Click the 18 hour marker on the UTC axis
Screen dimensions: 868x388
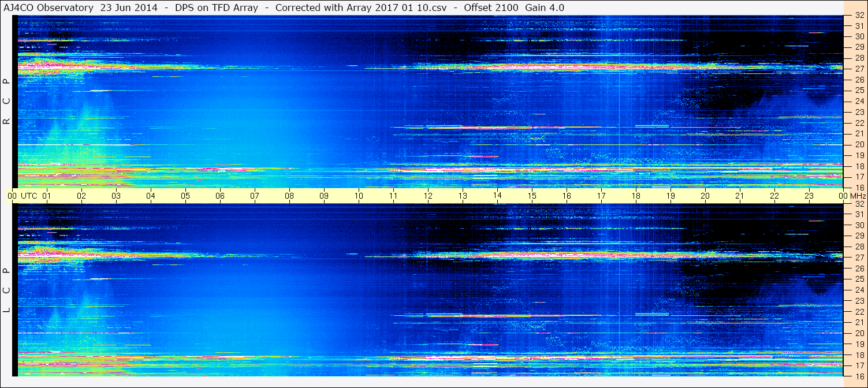coord(636,196)
